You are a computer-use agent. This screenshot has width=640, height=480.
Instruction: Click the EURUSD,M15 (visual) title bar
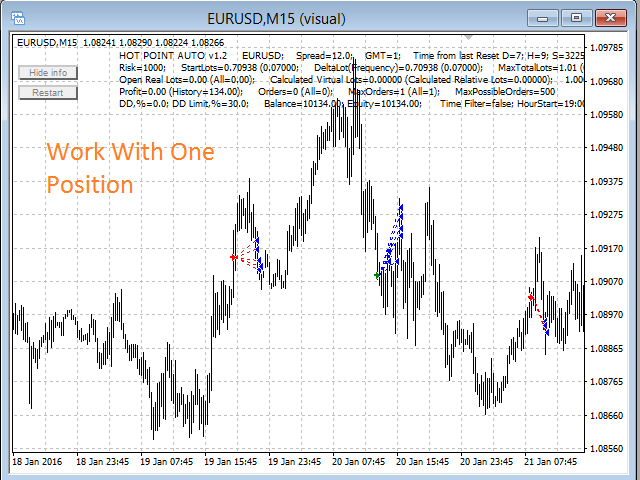coord(276,19)
